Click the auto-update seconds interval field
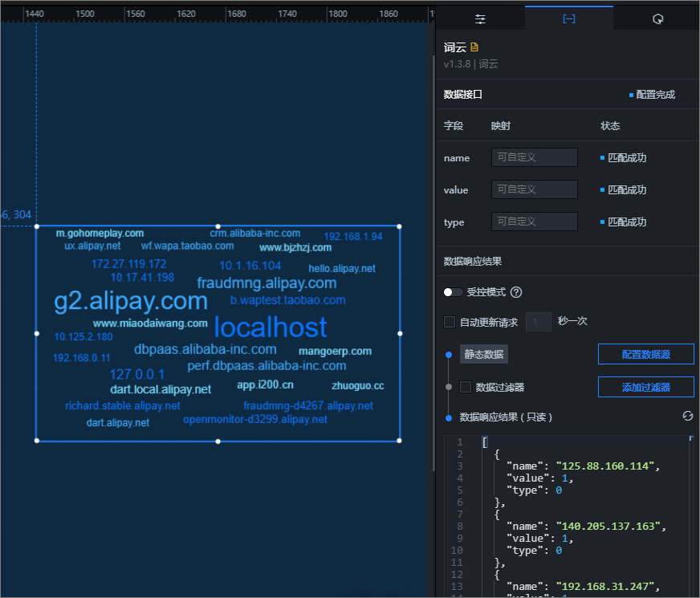 539,322
